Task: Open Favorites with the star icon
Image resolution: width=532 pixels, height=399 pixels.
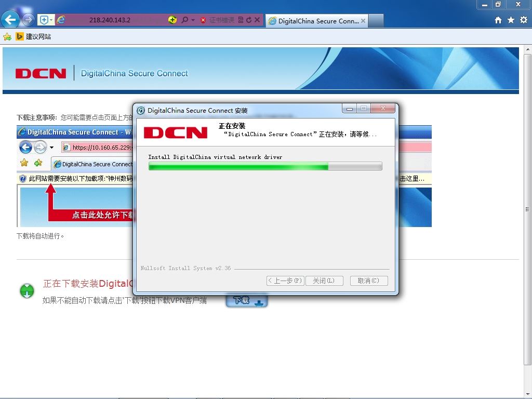Action: tap(511, 20)
